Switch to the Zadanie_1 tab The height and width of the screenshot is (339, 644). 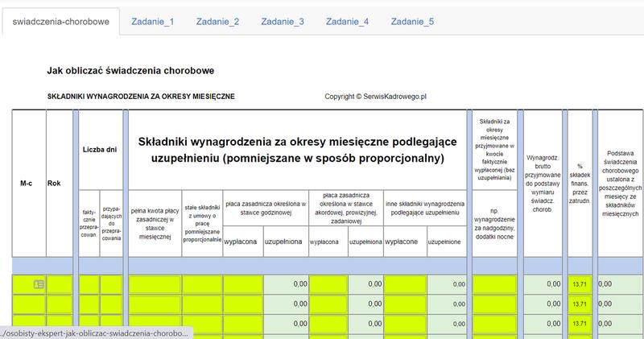[153, 22]
